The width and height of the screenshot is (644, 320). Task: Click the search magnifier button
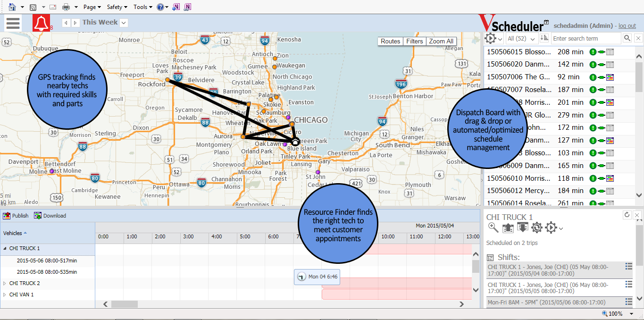tap(627, 38)
